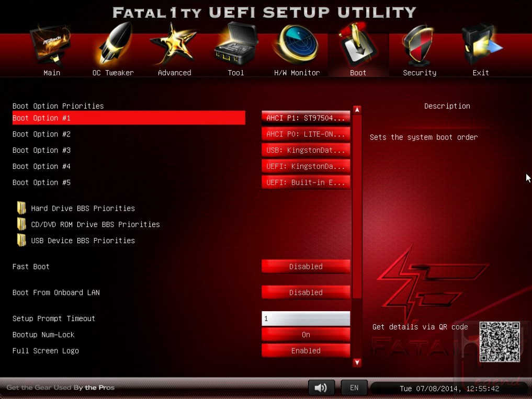Open the H/W Monitor radar icon

click(297, 44)
